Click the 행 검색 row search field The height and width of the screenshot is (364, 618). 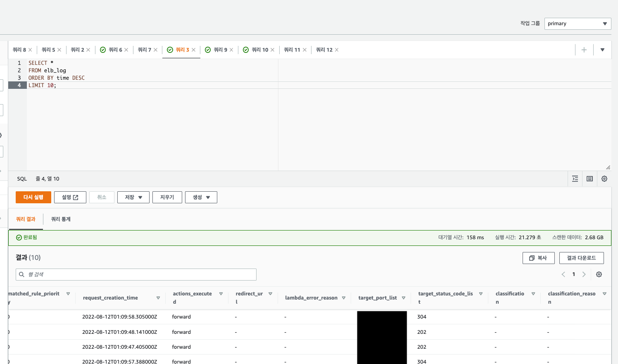136,275
